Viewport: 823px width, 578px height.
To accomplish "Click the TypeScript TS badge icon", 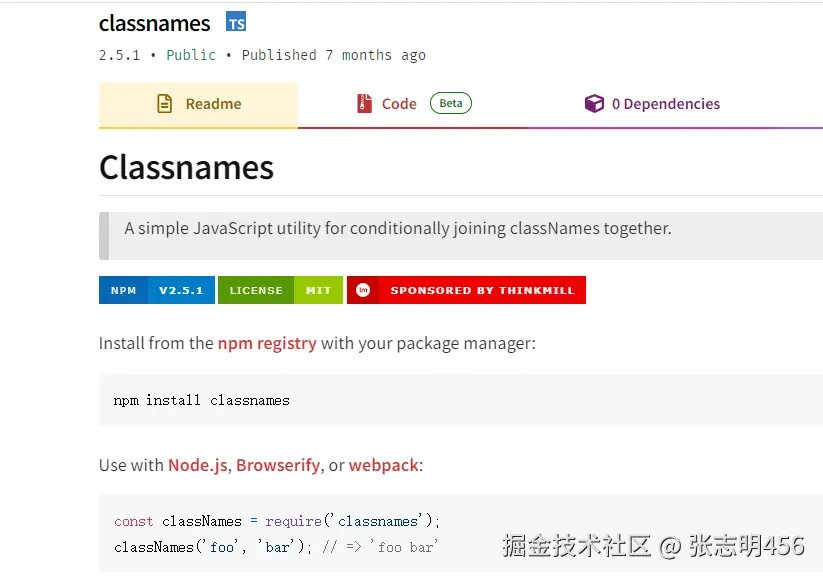I will click(236, 22).
